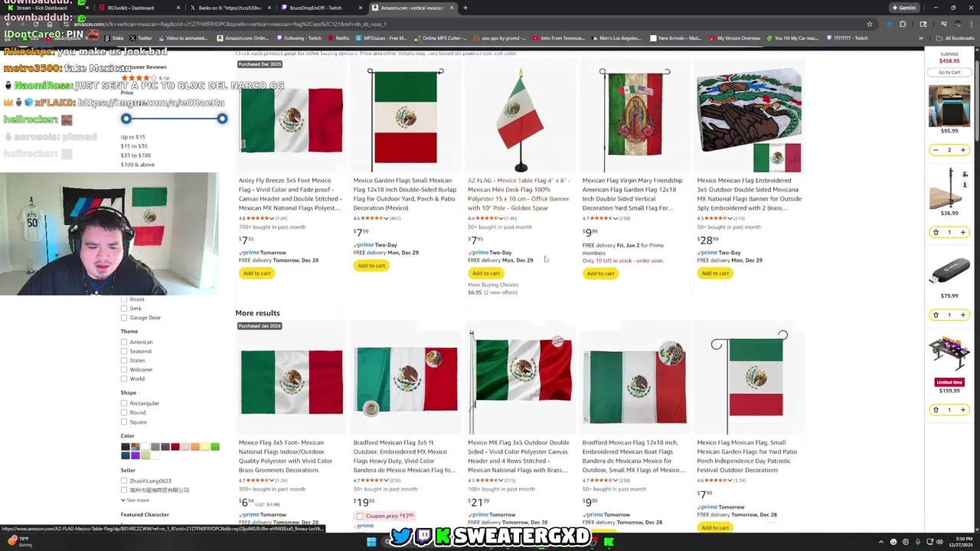Check the Square shape checkbox
This screenshot has height=551, width=980.
coord(124,422)
